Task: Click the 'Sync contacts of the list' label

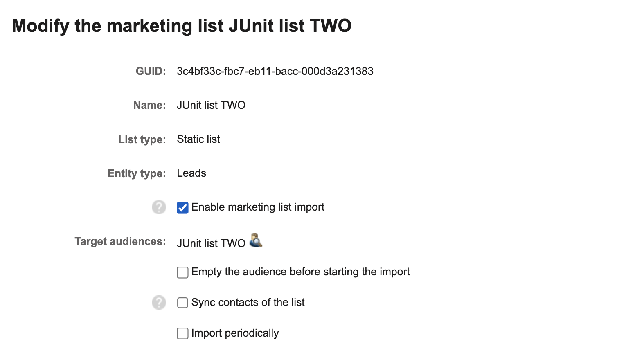Action: point(248,303)
